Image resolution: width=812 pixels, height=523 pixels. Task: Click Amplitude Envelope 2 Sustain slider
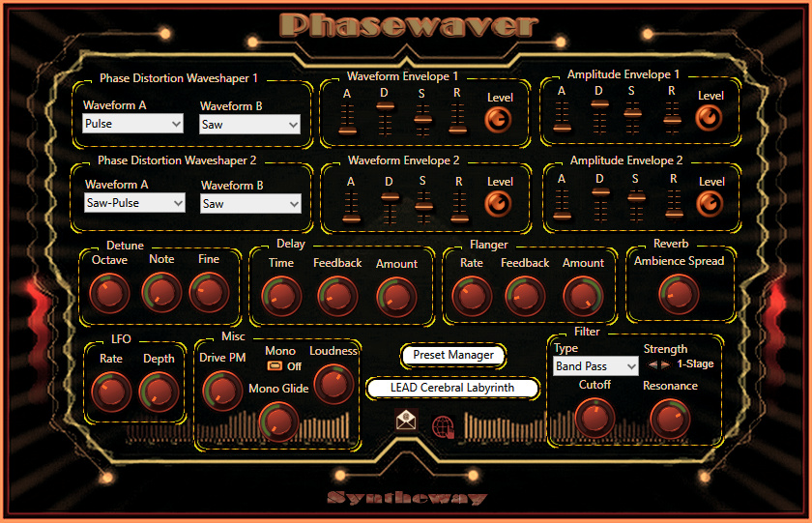636,205
